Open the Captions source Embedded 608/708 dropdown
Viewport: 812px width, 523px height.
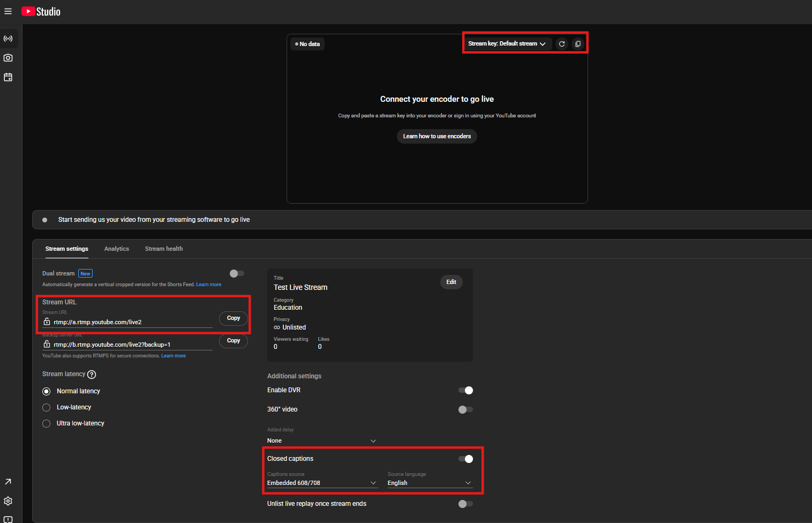point(322,483)
